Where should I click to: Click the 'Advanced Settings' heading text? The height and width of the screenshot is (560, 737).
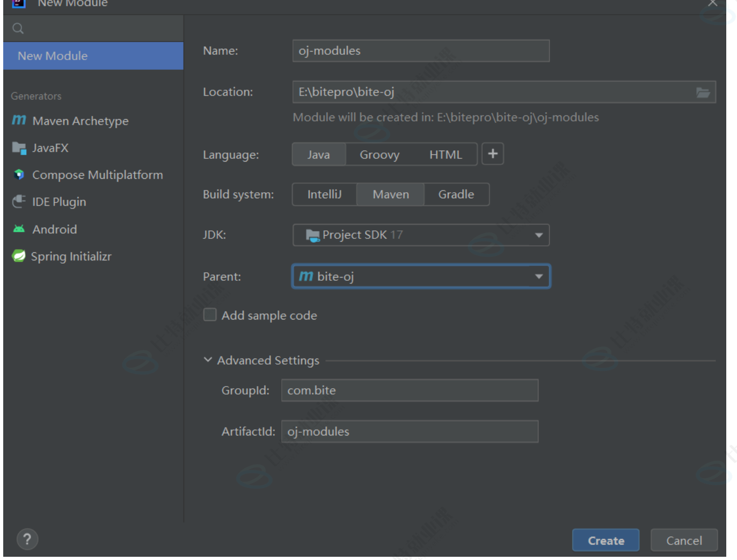(268, 360)
